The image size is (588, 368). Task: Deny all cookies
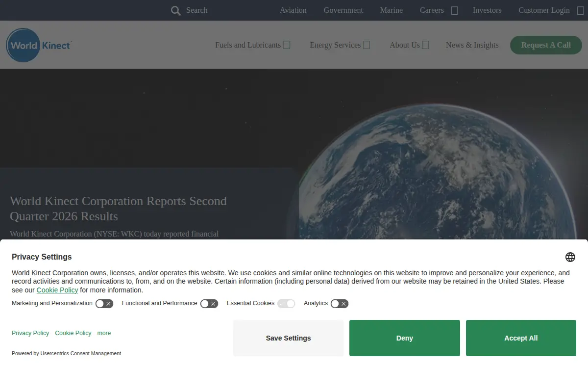[x=405, y=338]
